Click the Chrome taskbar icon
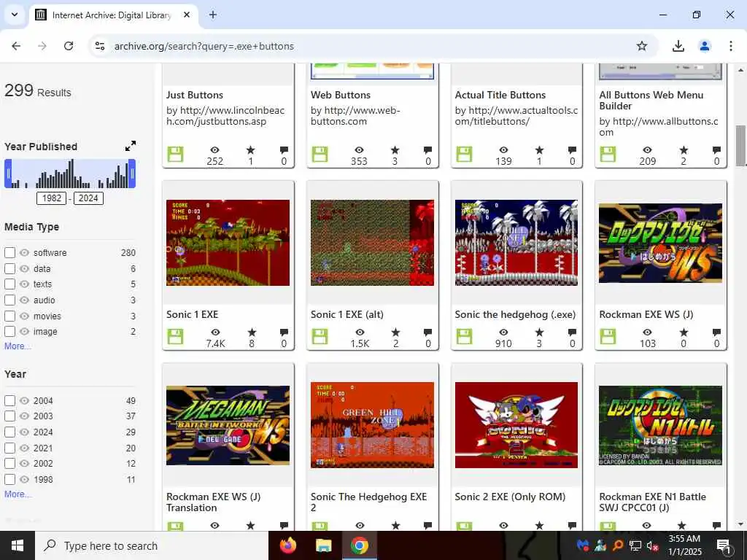 click(360, 545)
